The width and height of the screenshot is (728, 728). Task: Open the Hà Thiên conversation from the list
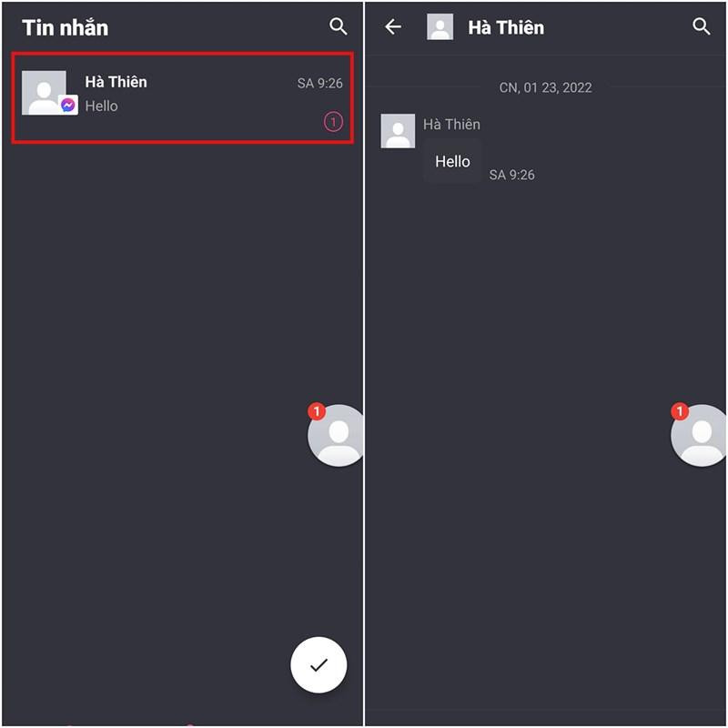click(x=183, y=97)
